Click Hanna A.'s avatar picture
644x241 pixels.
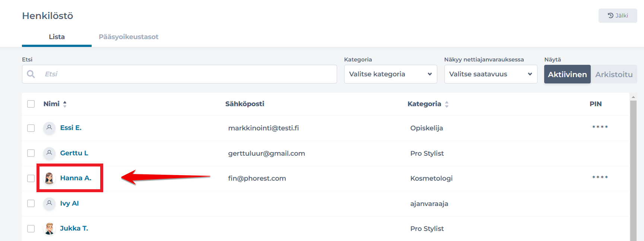tap(49, 178)
